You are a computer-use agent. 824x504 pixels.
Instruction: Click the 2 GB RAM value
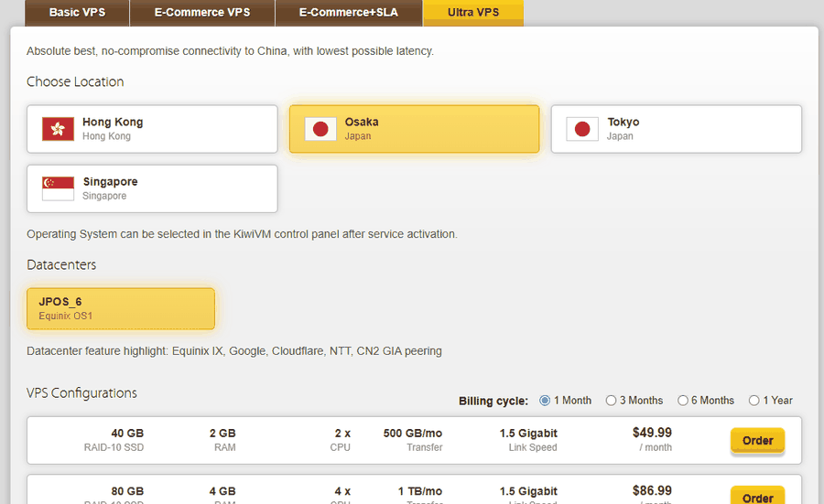(222, 434)
